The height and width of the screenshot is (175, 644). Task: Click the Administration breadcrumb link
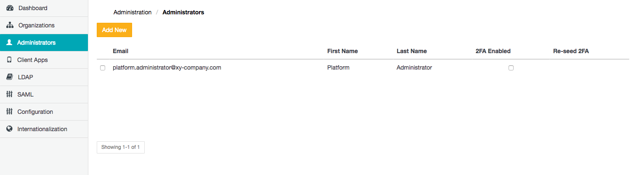tap(133, 12)
